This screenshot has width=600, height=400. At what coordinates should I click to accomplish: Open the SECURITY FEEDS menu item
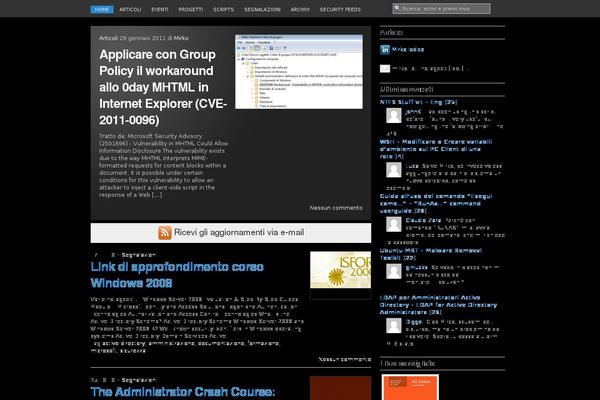coord(340,9)
